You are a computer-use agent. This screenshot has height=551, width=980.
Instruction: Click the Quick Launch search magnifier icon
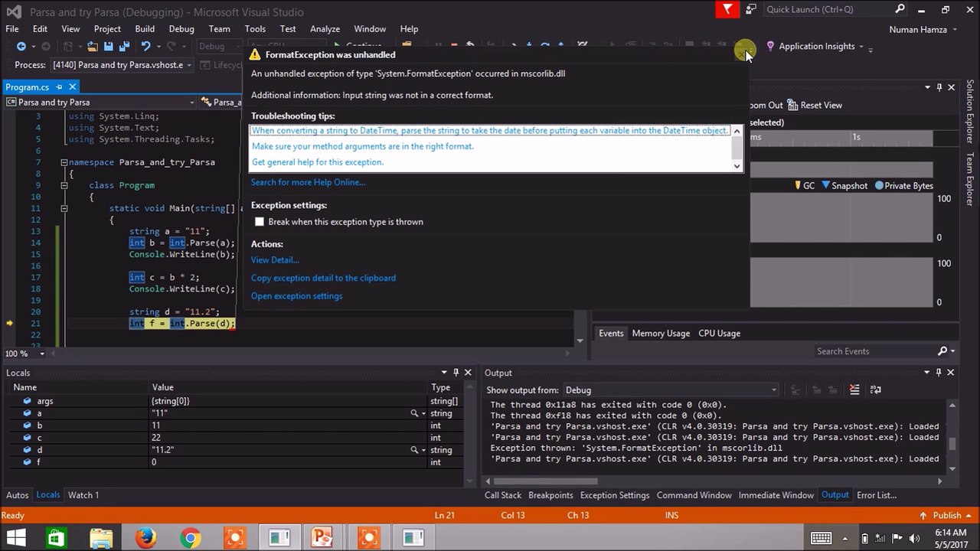click(900, 9)
